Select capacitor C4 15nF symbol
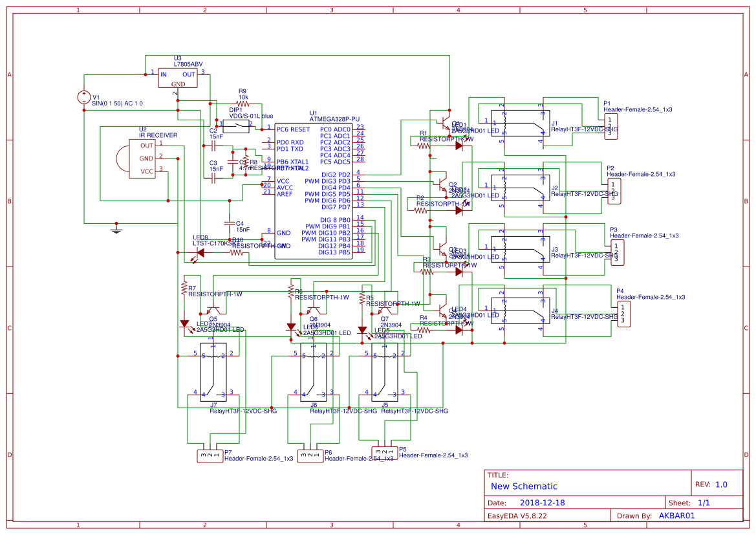Screen dimensions: 756x535 (230, 222)
